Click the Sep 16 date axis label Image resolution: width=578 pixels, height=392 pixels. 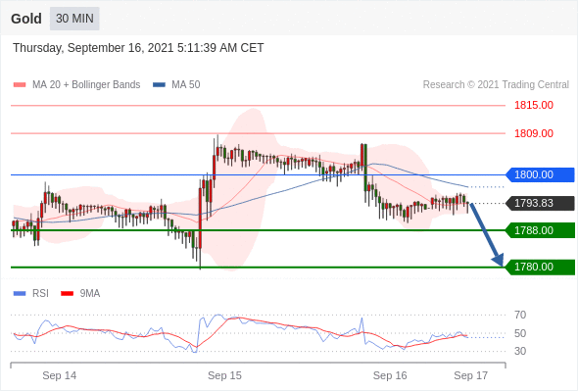coord(390,375)
